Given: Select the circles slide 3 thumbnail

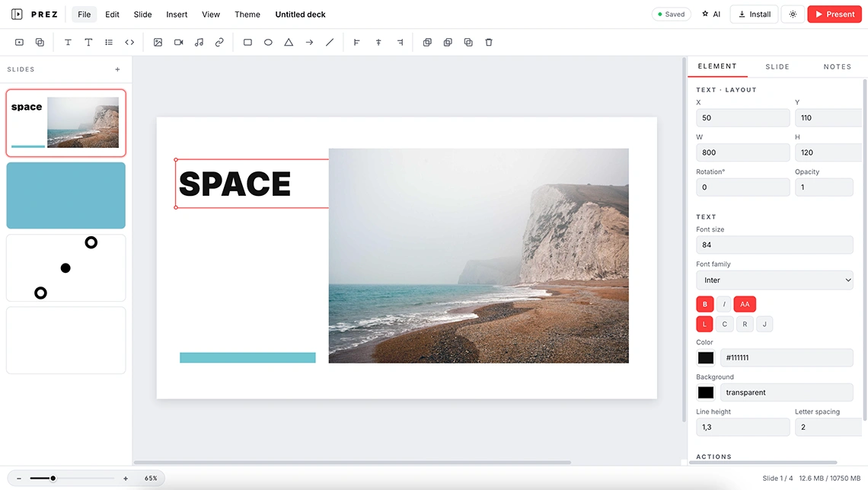Looking at the screenshot, I should [66, 268].
